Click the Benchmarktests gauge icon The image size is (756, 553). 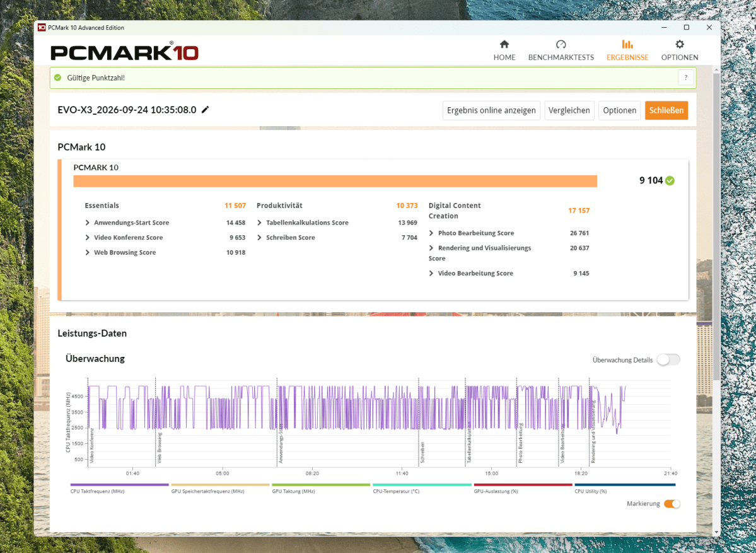561,44
